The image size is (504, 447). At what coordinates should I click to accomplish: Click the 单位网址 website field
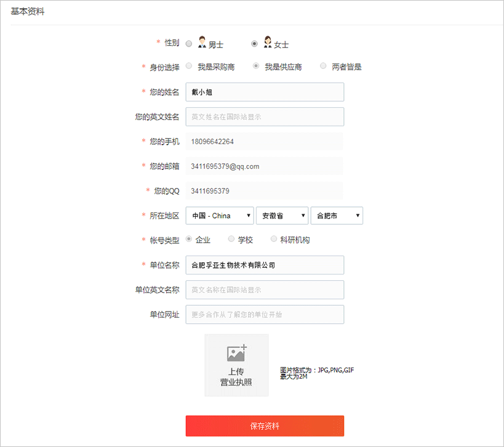[265, 315]
